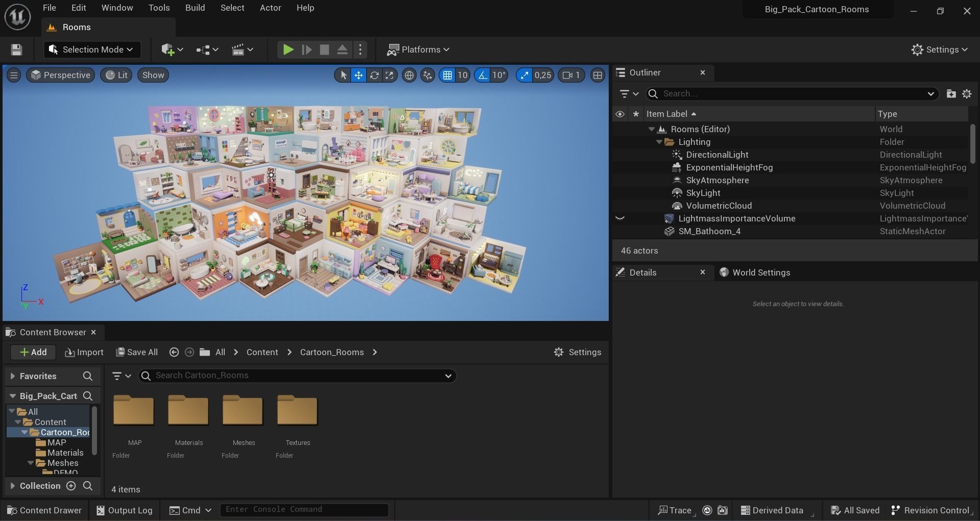This screenshot has height=521, width=980.
Task: Click the Skip/Advance frame button
Action: pos(306,49)
